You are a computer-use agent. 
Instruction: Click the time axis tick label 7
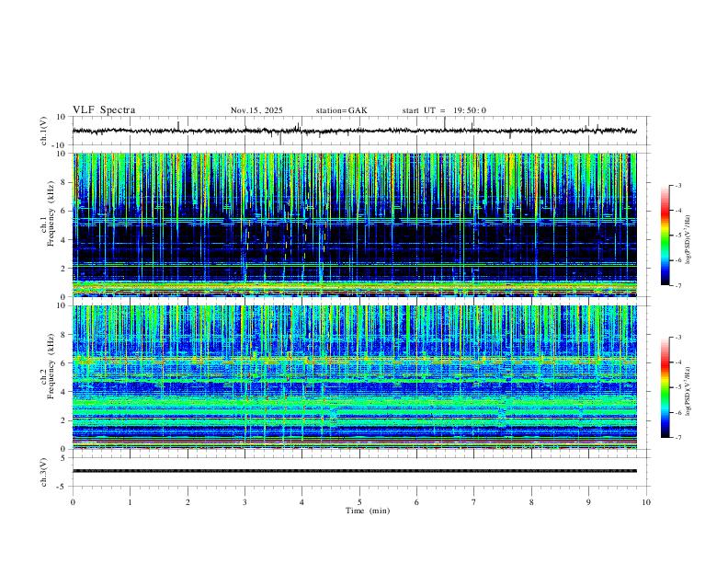click(x=474, y=502)
